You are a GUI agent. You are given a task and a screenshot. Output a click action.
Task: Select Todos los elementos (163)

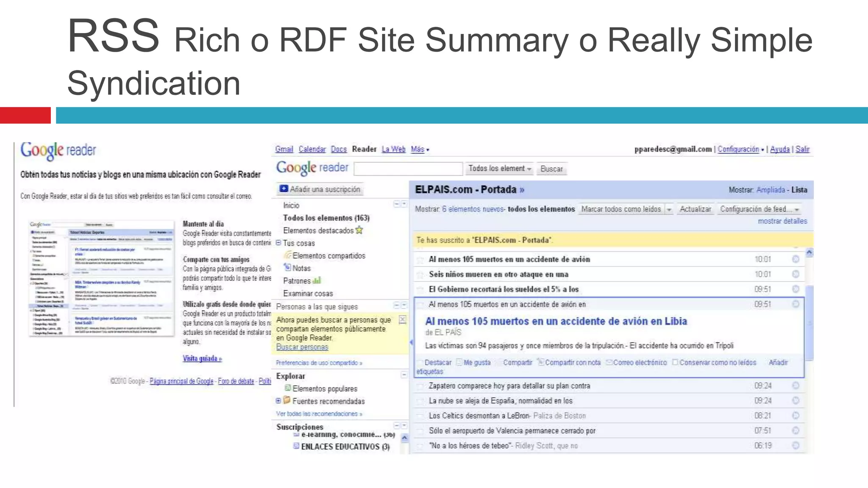pyautogui.click(x=326, y=218)
